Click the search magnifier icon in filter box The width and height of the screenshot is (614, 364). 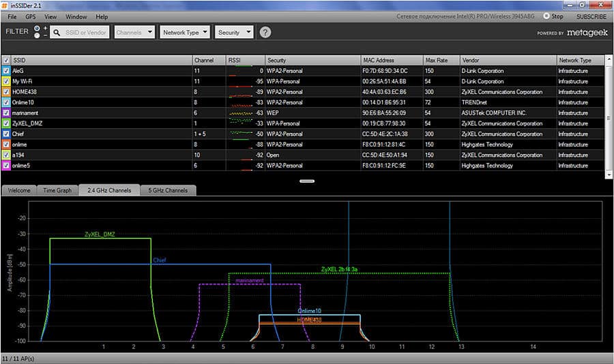pyautogui.click(x=56, y=32)
